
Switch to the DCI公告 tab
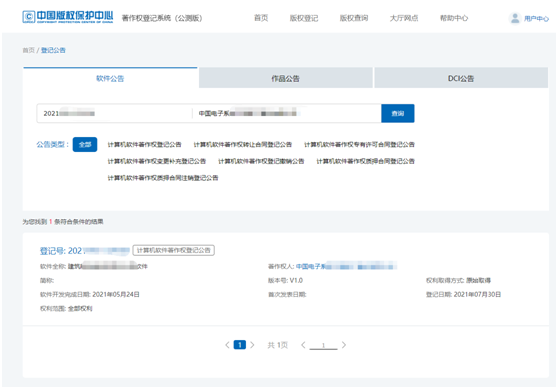461,78
